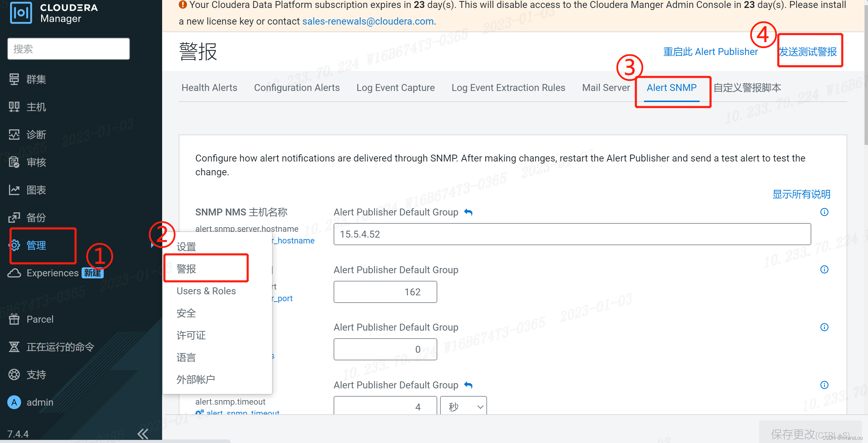
Task: Open the 备份 backup sidebar icon
Action: (x=14, y=218)
